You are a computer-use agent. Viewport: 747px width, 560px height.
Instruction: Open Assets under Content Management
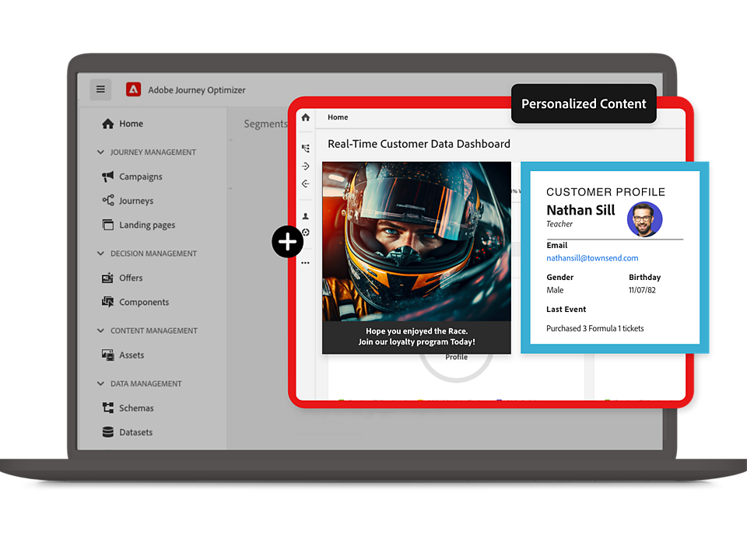122,355
